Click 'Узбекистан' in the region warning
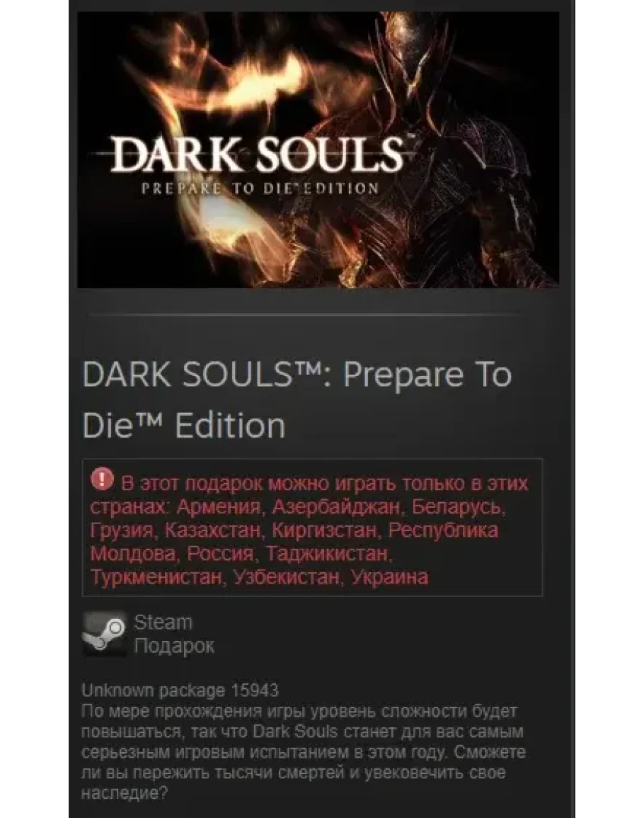Image resolution: width=644 pixels, height=818 pixels. coord(287,577)
